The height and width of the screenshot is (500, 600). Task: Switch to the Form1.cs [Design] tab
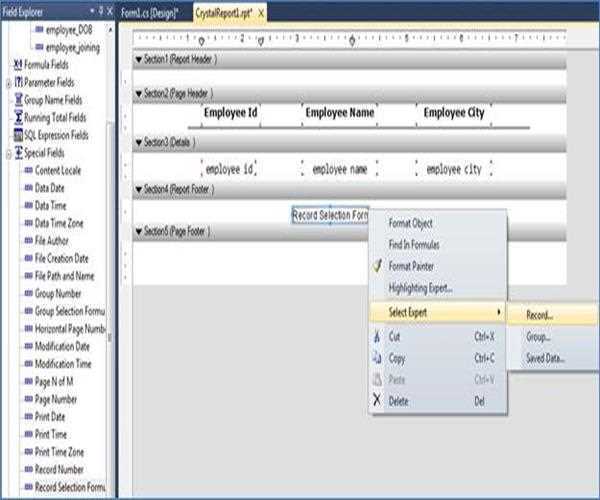point(148,12)
